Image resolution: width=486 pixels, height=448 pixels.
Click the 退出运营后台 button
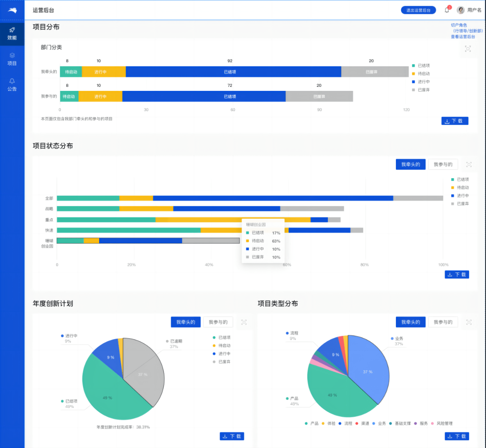coord(418,10)
